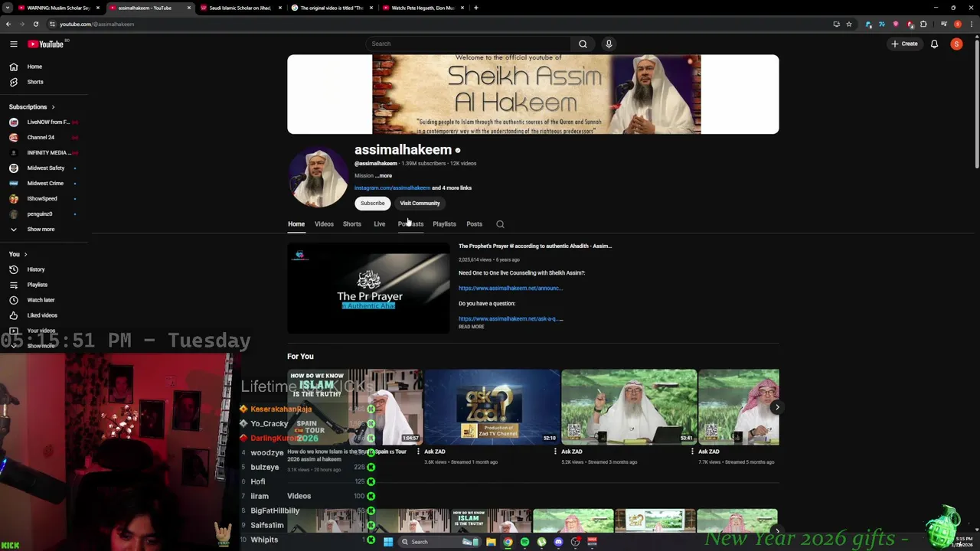Open Spotify from the taskbar
Screen dimensions: 980x551
click(x=524, y=542)
